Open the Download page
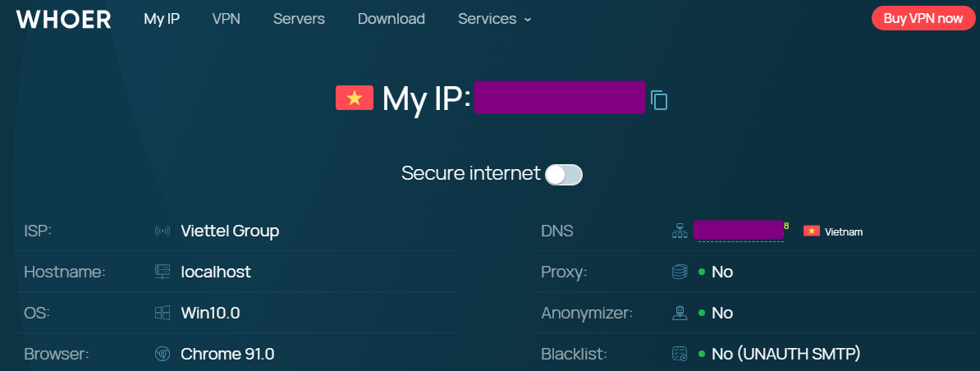980x371 pixels. 392,19
